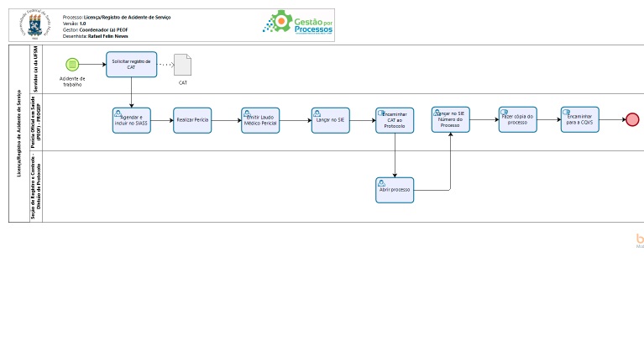Select the 'Encaminhar para a CQVS' task

pos(579,119)
